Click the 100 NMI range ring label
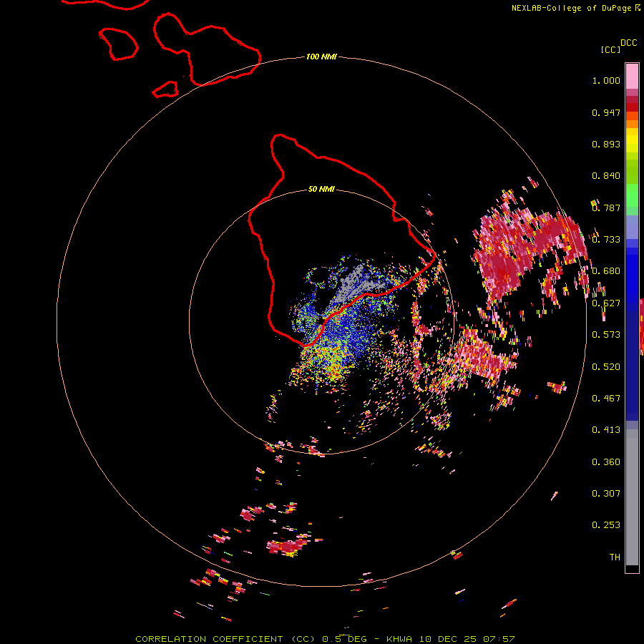 click(x=321, y=57)
